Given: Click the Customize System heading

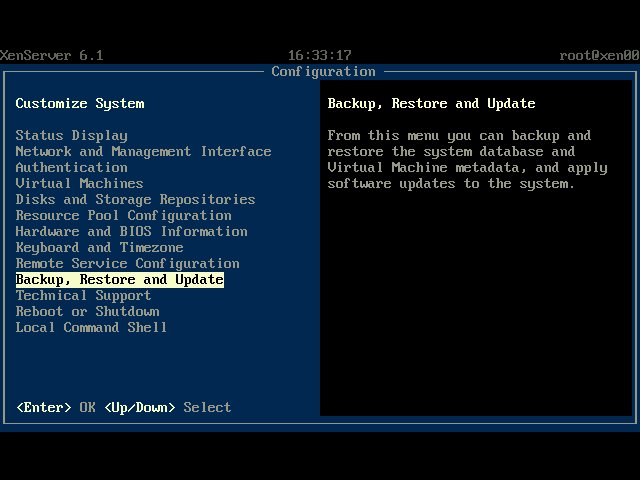Looking at the screenshot, I should (x=80, y=104).
